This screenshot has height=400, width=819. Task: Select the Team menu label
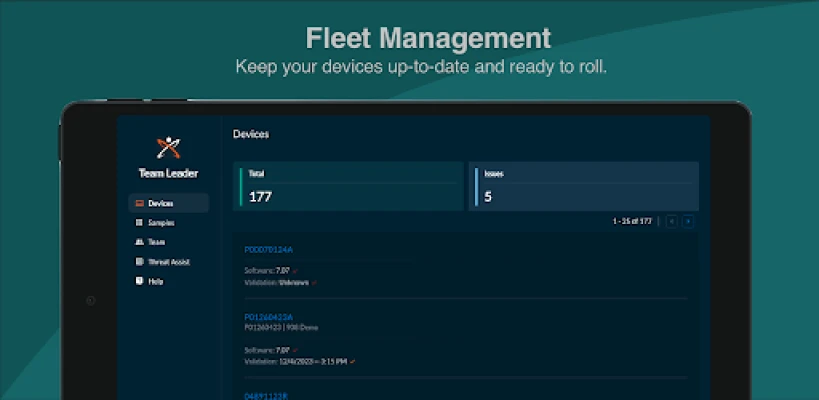pos(156,242)
